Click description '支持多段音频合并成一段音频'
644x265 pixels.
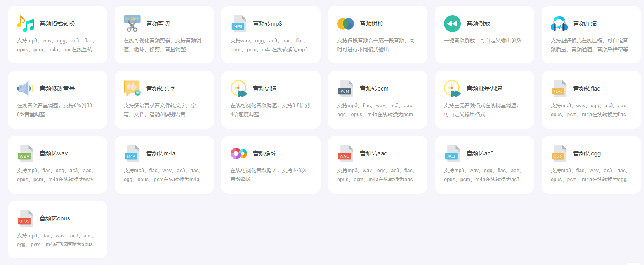(371, 40)
